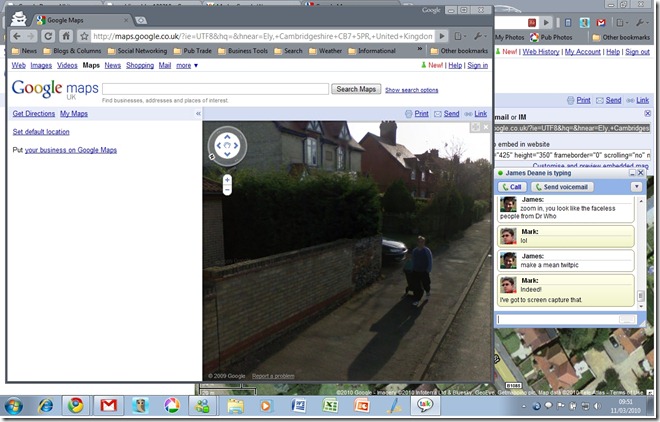
Task: Click Set default location link
Action: point(41,132)
